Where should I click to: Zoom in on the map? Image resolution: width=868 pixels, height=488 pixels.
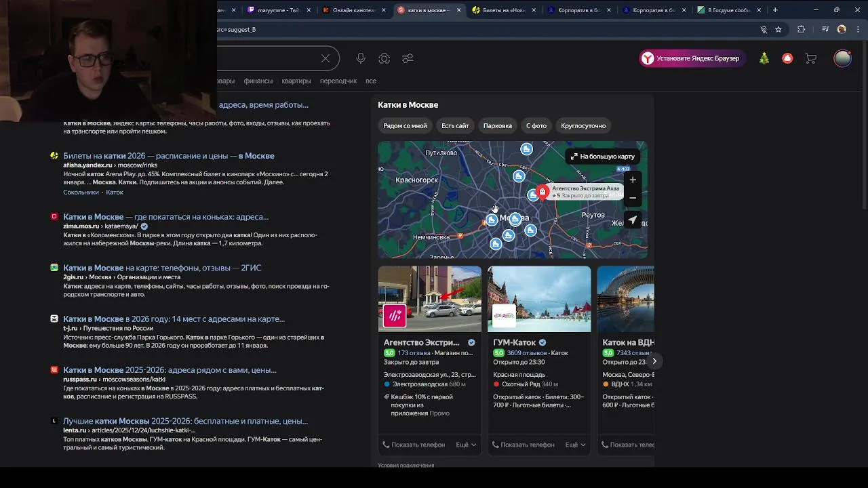(x=633, y=180)
